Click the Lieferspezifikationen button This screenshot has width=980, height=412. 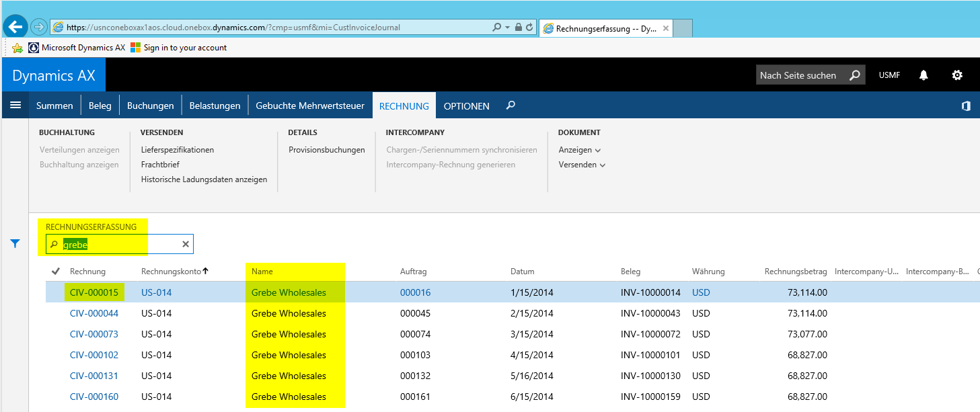[177, 150]
